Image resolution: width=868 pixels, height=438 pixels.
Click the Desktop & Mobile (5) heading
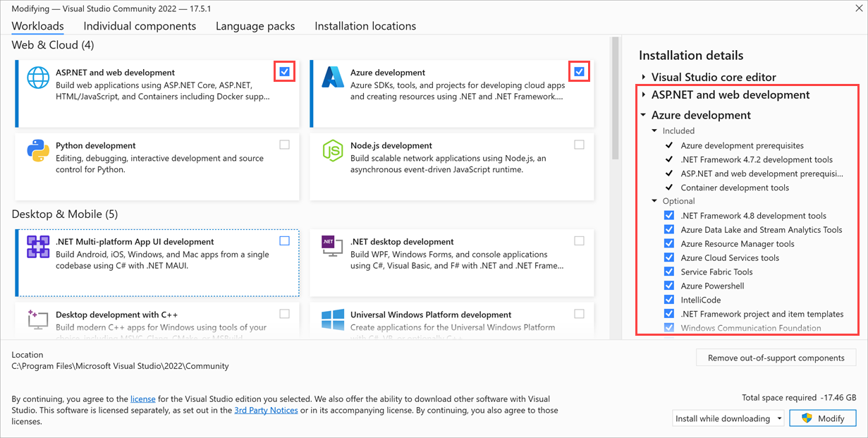65,214
